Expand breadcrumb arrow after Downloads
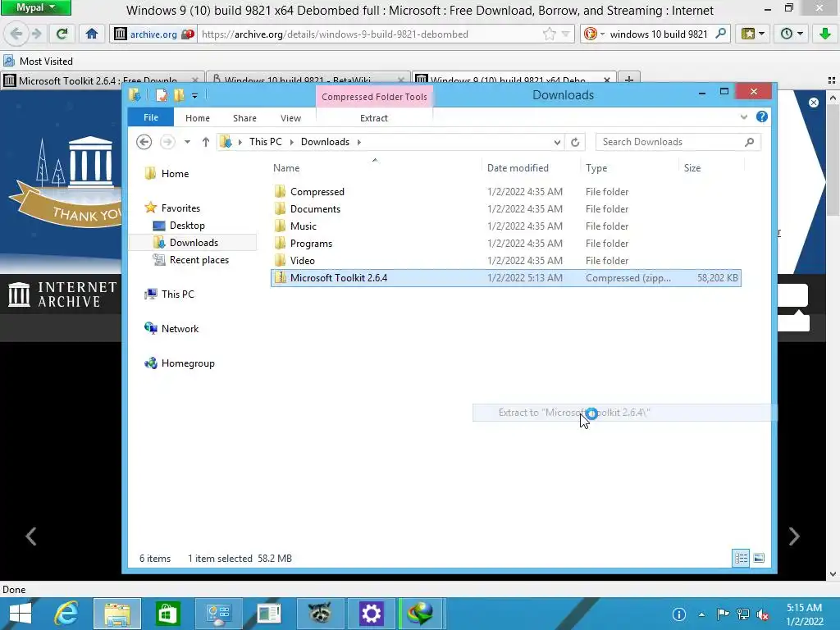The image size is (840, 630). click(x=359, y=142)
